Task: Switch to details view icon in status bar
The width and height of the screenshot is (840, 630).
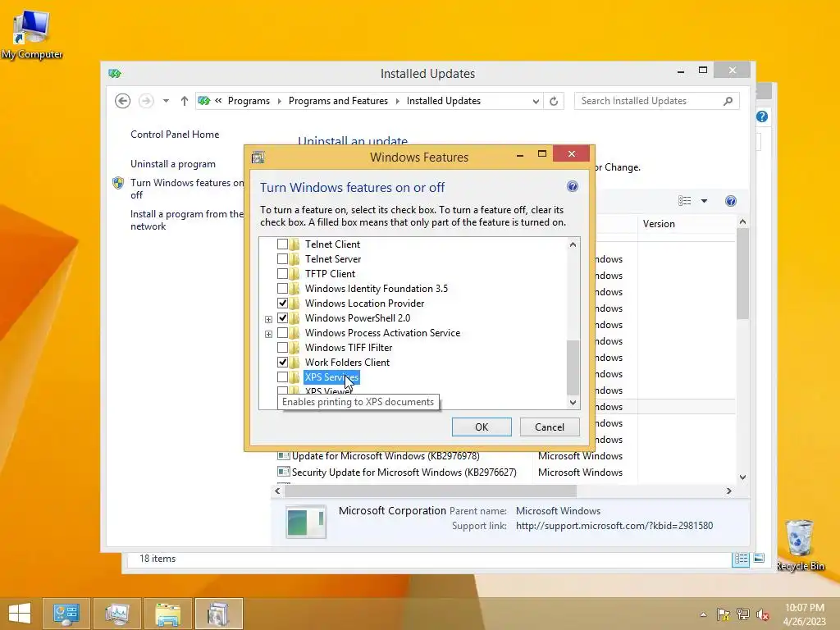Action: click(741, 559)
